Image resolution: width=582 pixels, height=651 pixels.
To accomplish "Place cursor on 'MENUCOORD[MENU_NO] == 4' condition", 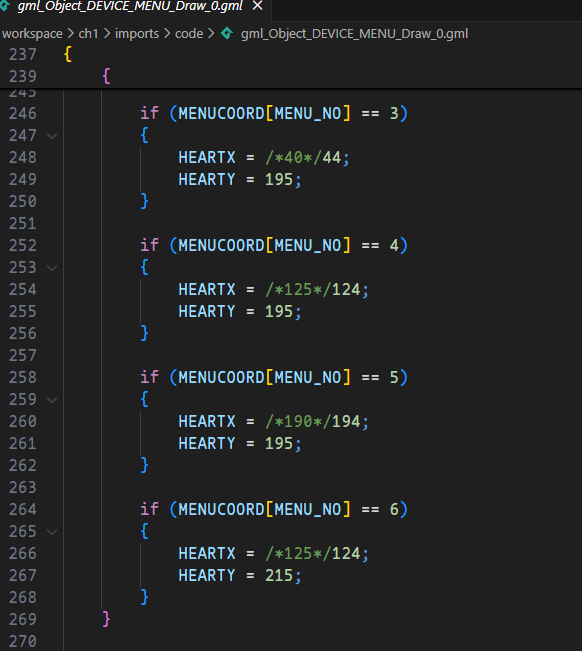I will (x=289, y=245).
